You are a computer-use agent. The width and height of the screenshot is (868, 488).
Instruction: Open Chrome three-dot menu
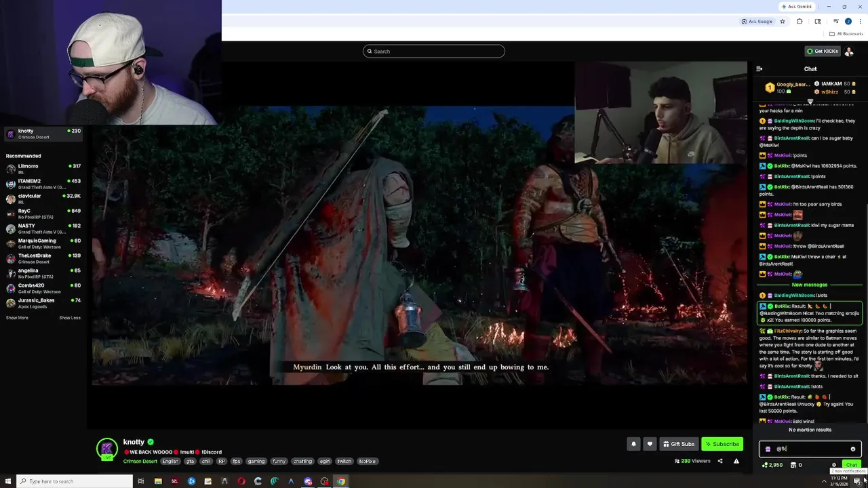[x=860, y=22]
